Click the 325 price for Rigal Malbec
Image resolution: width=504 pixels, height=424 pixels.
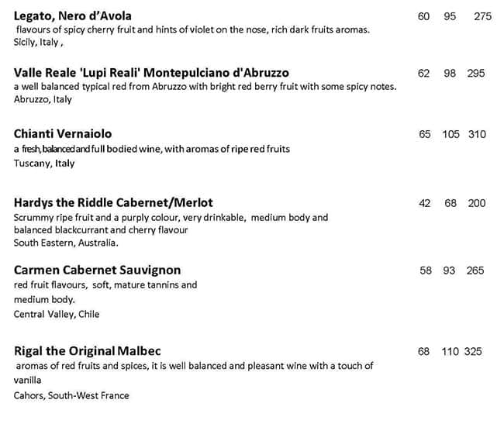tap(473, 351)
